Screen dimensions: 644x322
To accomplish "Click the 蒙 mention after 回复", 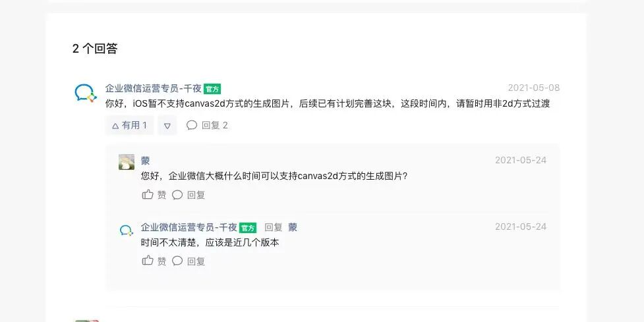I will (x=293, y=227).
